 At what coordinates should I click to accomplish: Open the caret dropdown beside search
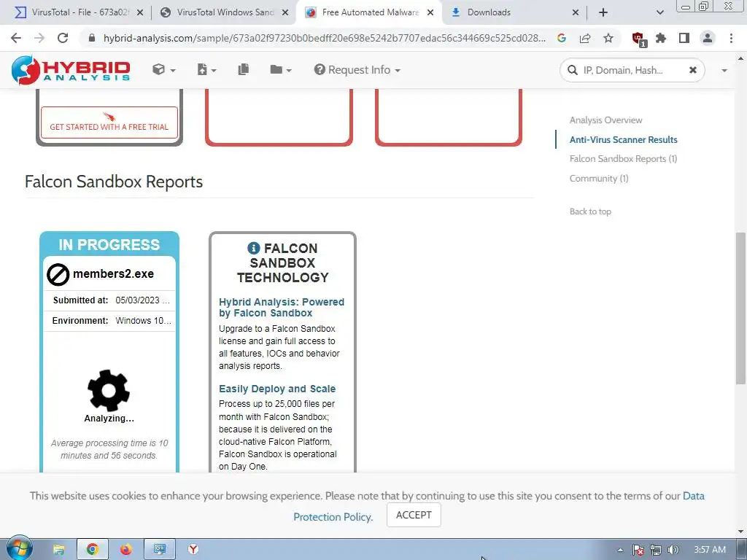[x=724, y=71]
